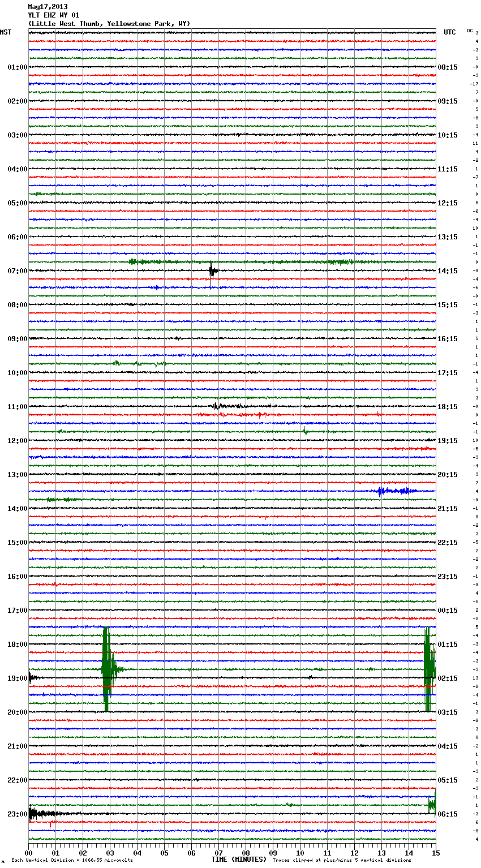The height and width of the screenshot is (868, 481).
Task: Click the minute-axis tick label '15'
Action: coord(436,853)
